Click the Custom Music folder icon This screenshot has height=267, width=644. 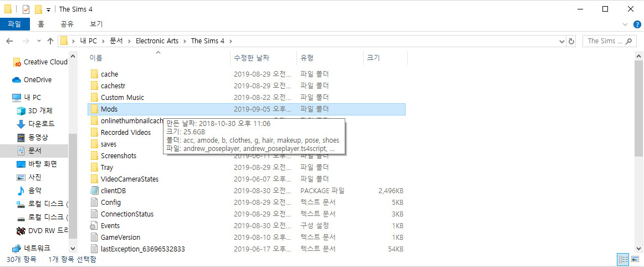tap(94, 98)
